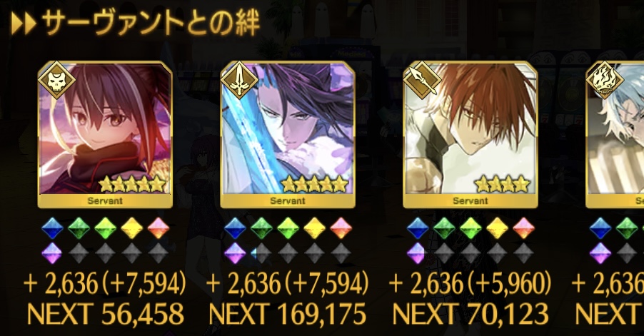The width and height of the screenshot is (644, 336).
Task: Click the double-arrow icon beside サーヴァントとの絆
Action: pyautogui.click(x=24, y=24)
